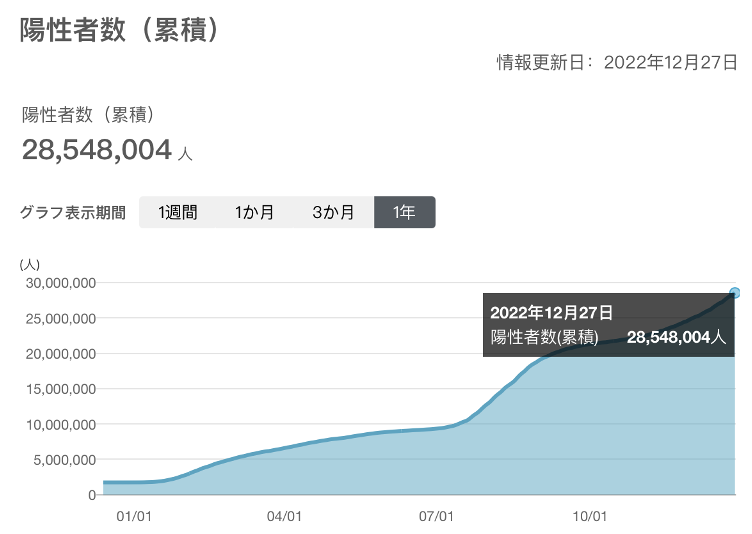Click the 30,000,000 y-axis label

[x=60, y=283]
